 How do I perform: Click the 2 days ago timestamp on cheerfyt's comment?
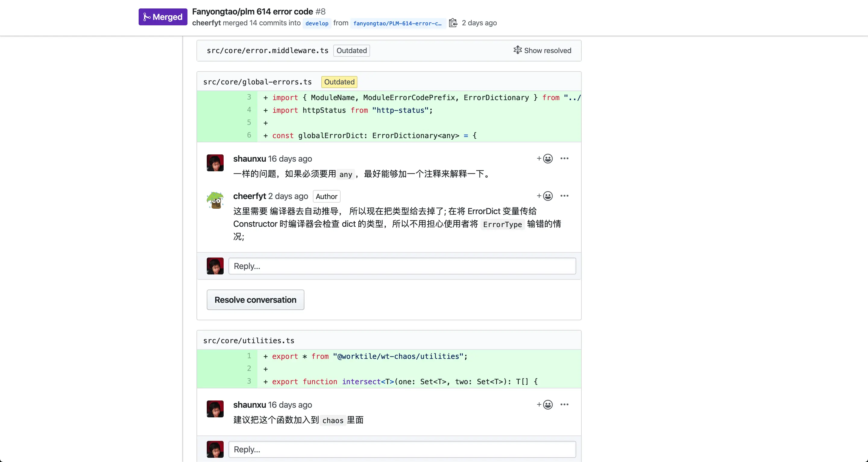pos(288,196)
